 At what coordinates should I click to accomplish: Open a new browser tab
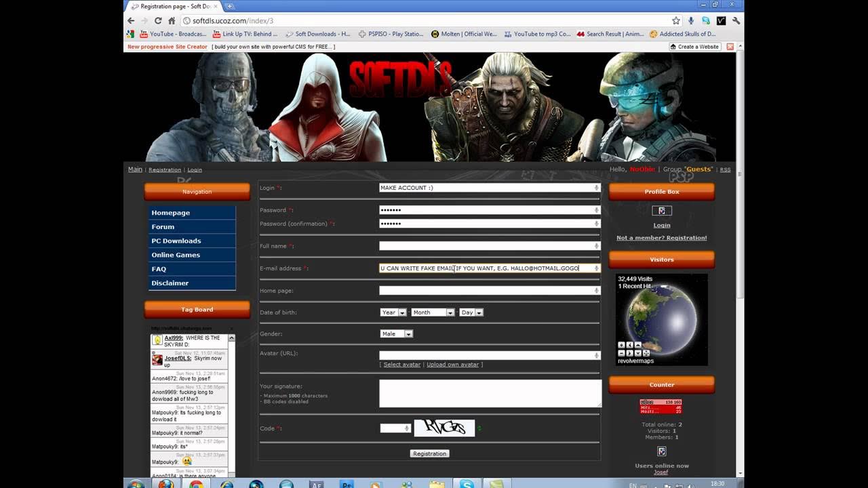tap(230, 6)
